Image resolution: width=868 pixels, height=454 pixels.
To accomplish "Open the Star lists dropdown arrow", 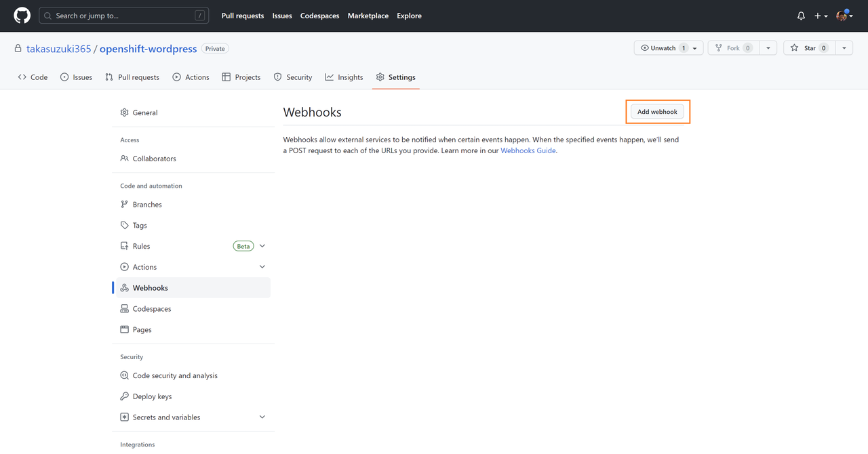I will click(x=844, y=48).
